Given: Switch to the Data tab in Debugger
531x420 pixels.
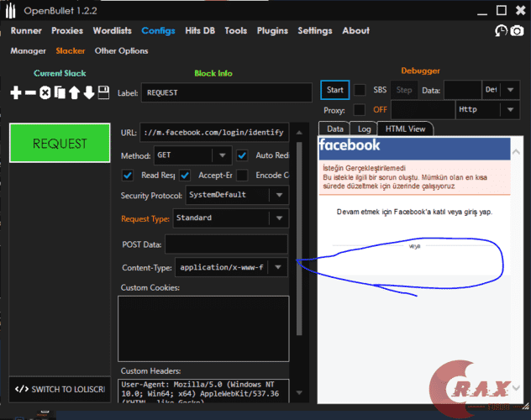Looking at the screenshot, I should (x=335, y=129).
